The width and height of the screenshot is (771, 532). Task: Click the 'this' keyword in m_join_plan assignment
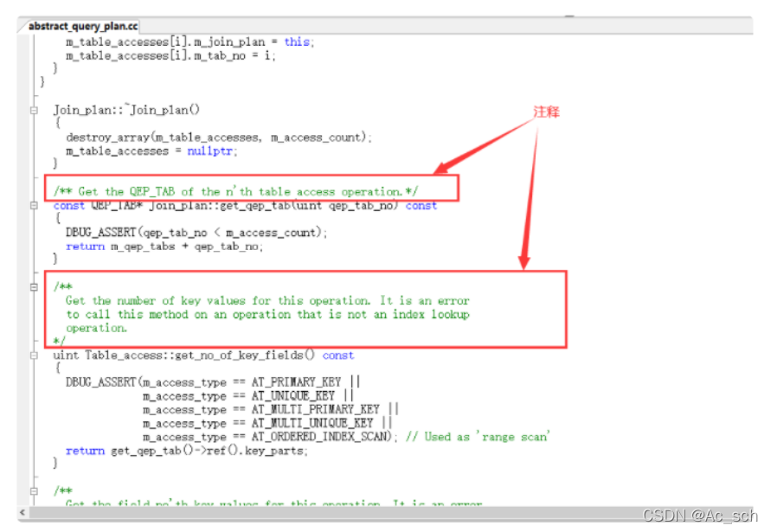297,42
